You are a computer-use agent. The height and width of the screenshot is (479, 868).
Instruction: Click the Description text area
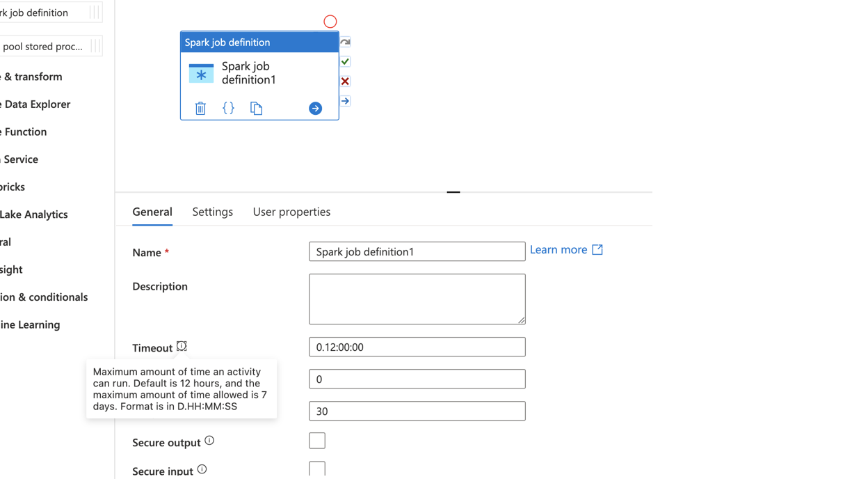pyautogui.click(x=417, y=299)
